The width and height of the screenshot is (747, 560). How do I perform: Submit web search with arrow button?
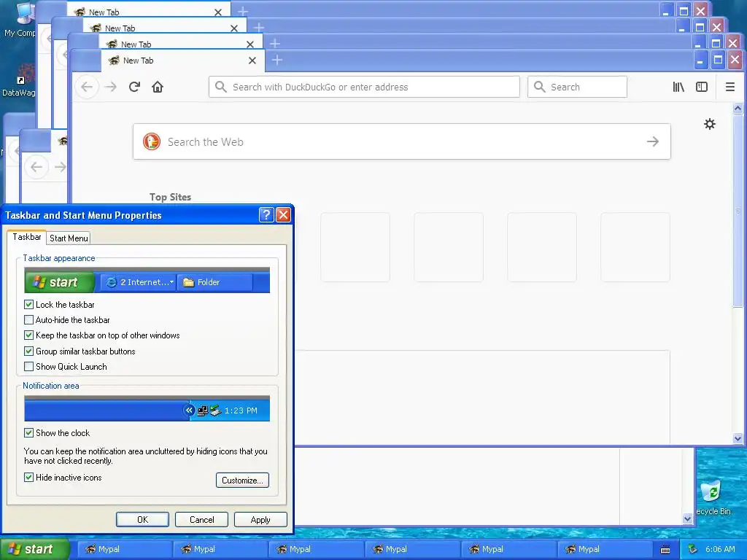click(x=653, y=141)
